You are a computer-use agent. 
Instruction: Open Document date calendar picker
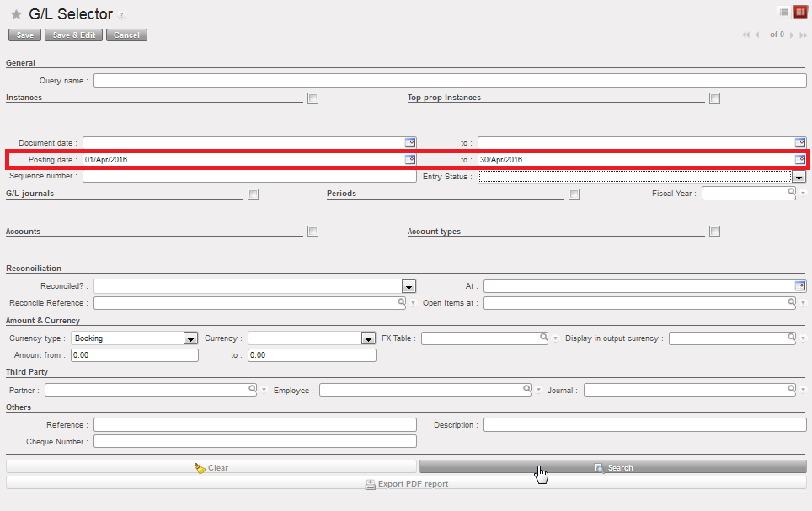click(410, 143)
